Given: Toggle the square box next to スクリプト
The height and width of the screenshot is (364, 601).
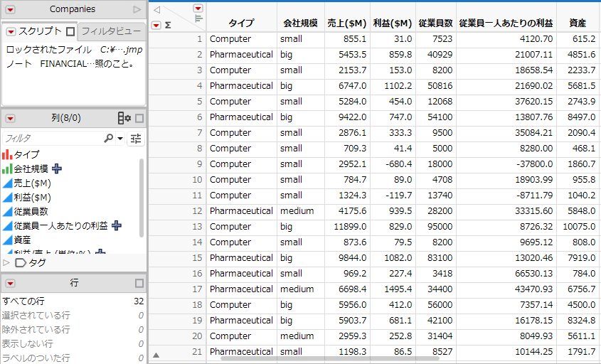Looking at the screenshot, I should [70, 31].
